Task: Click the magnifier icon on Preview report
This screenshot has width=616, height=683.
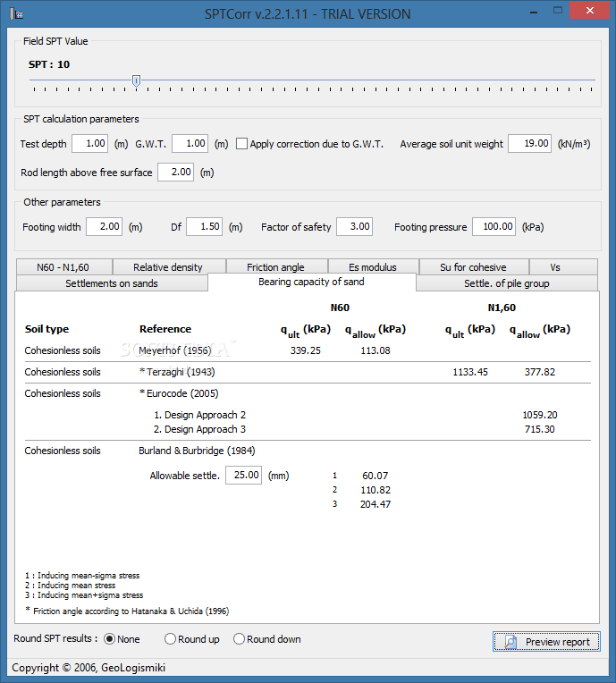Action: [511, 642]
